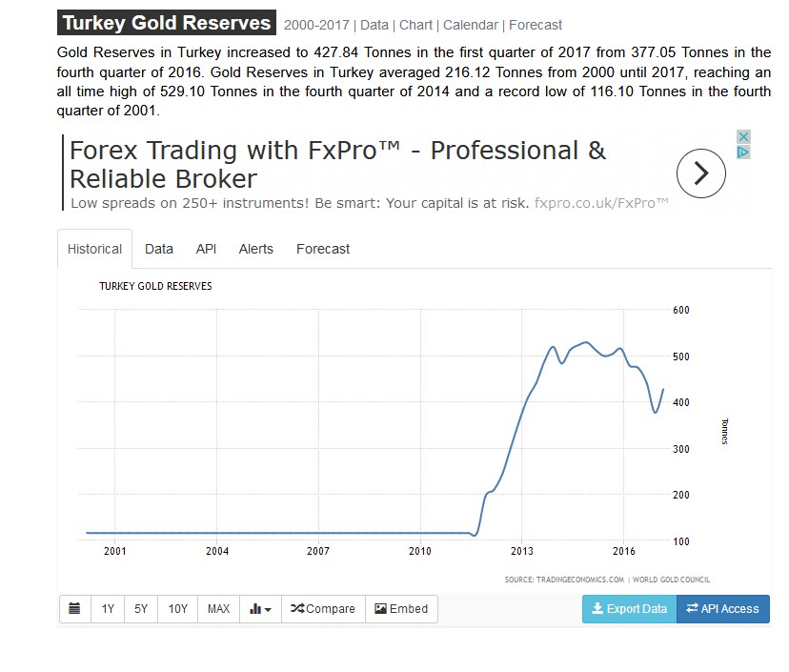This screenshot has height=672, width=789.
Task: Click the AdChoices info icon
Action: (744, 153)
